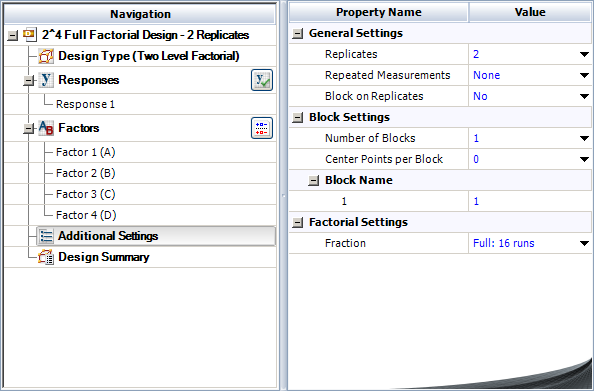This screenshot has width=594, height=391.
Task: Collapse the Factors tree node
Action: coord(28,129)
